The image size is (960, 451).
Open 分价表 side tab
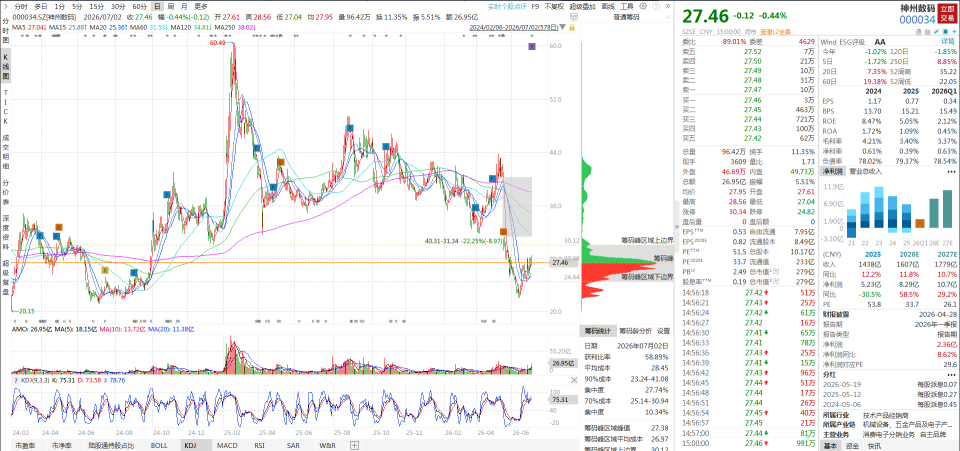click(5, 193)
